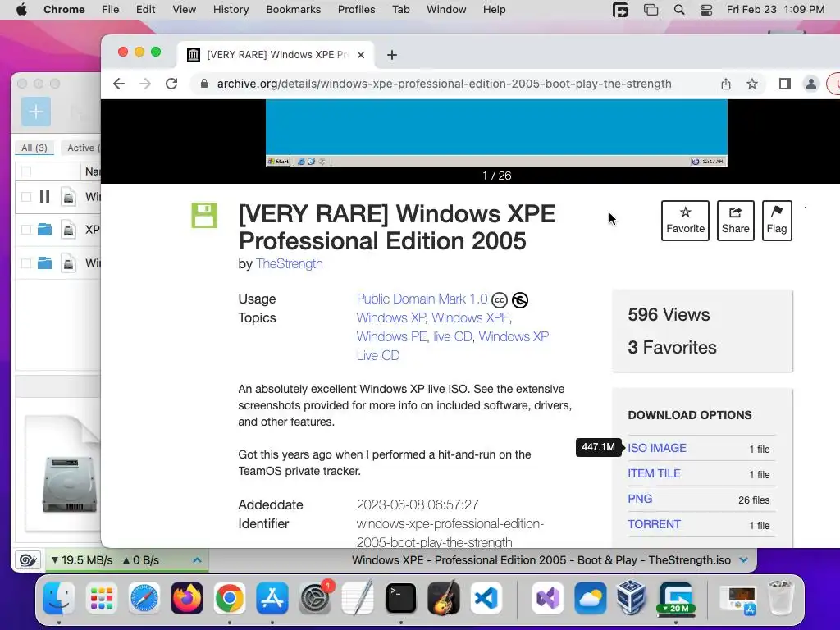Open the Profiles menu
This screenshot has height=630, width=840.
point(356,10)
